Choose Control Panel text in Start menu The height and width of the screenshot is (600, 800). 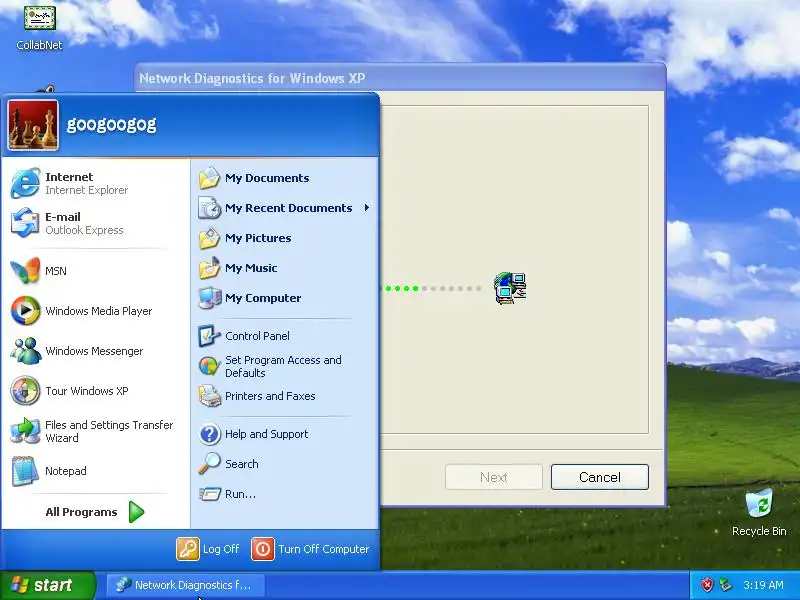point(257,336)
